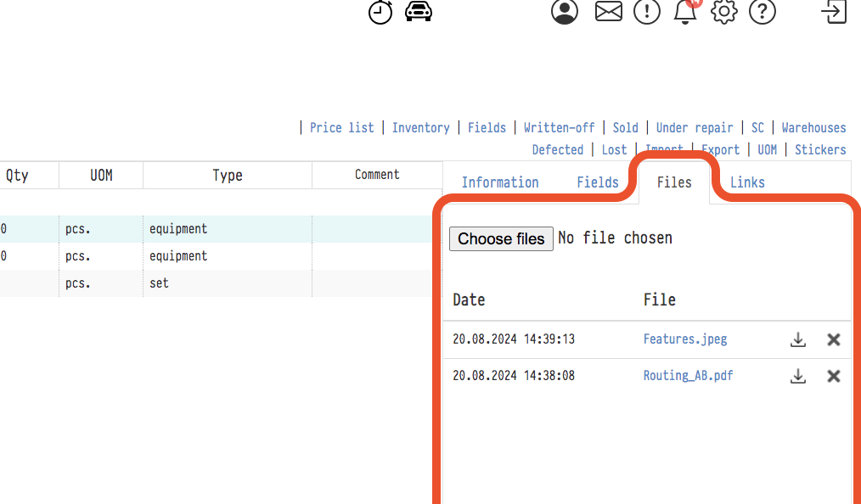Go to the Warehouses link

click(813, 128)
